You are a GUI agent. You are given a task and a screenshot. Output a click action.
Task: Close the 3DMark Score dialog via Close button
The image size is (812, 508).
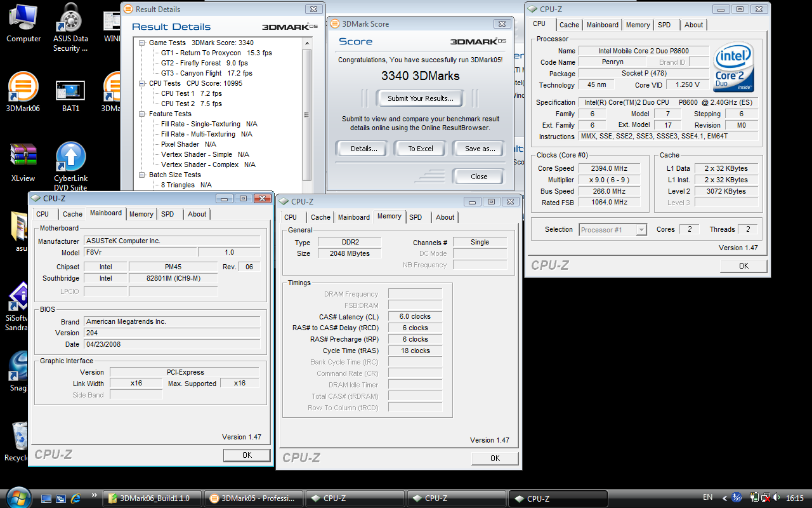pos(479,177)
